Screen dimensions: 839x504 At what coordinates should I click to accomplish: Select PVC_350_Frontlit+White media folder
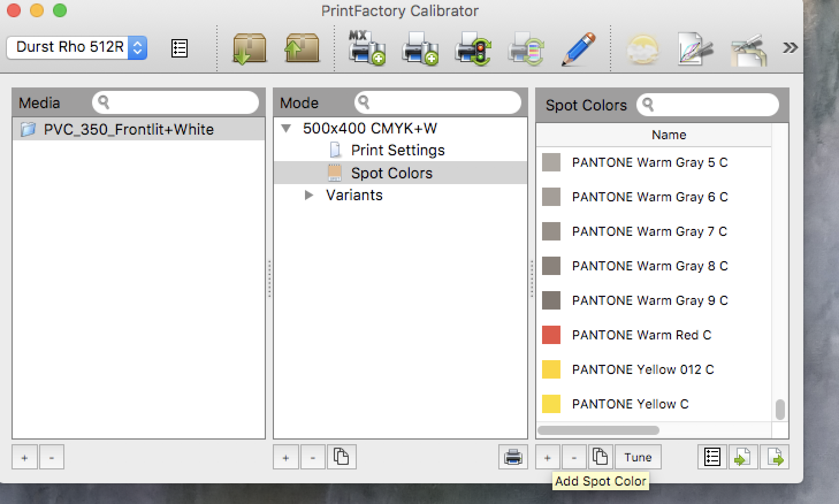pyautogui.click(x=139, y=129)
